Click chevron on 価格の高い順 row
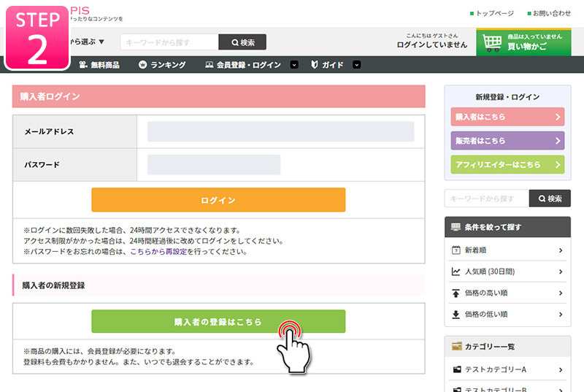The height and width of the screenshot is (392, 584). point(561,293)
